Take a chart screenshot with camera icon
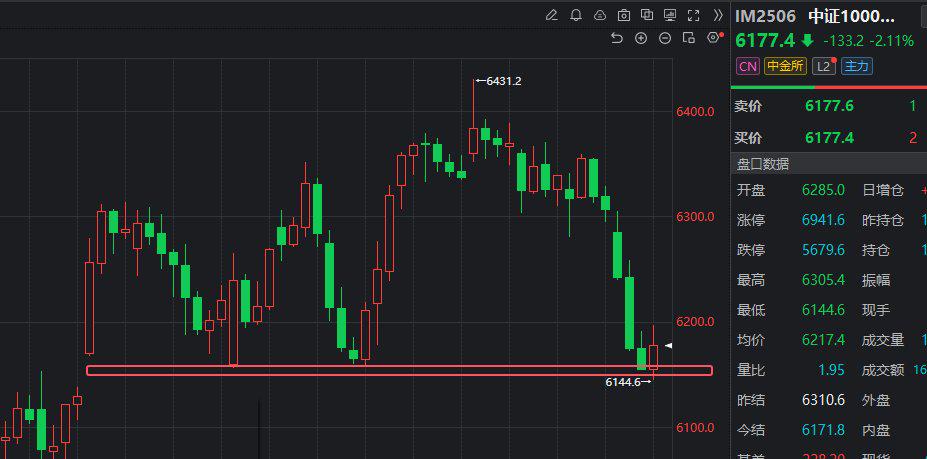Image resolution: width=927 pixels, height=459 pixels. coord(624,15)
